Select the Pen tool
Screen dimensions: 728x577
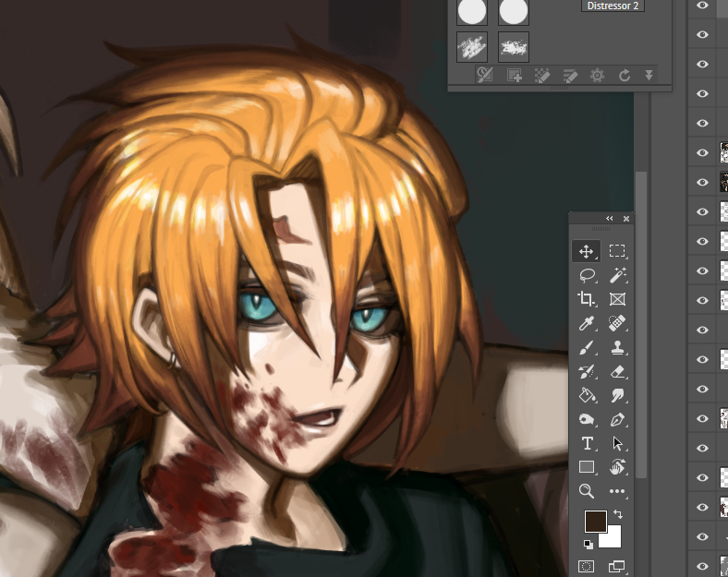617,420
